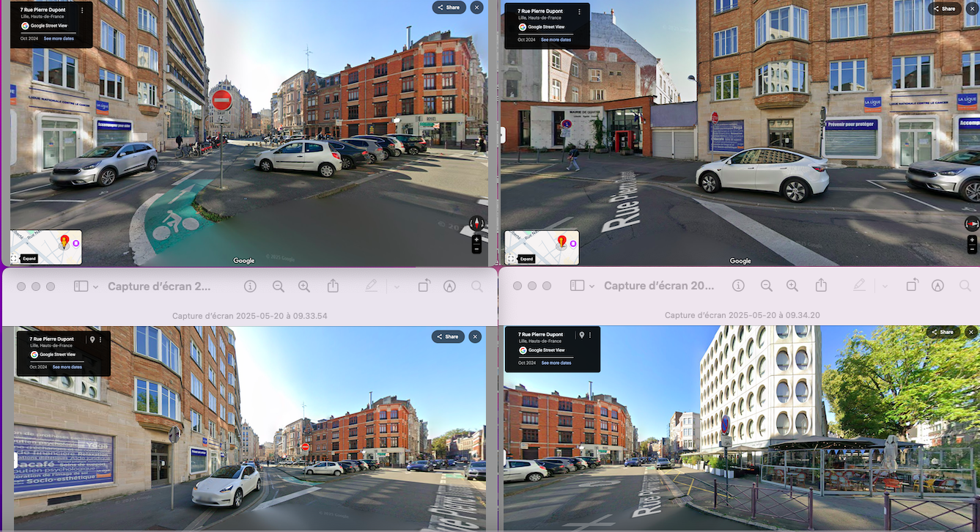This screenshot has height=532, width=980.
Task: Expand highlight options chevron in bottom-right Preview toolbar
Action: coord(885,286)
